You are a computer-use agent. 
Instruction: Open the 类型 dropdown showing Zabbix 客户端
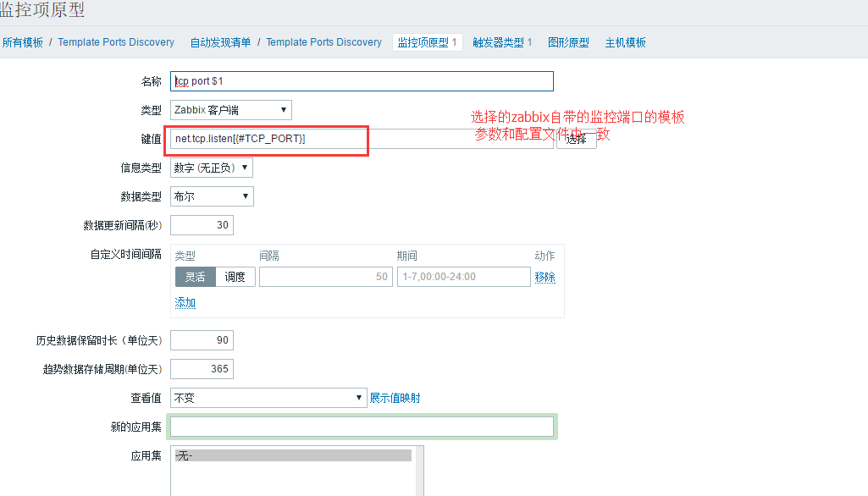click(229, 109)
